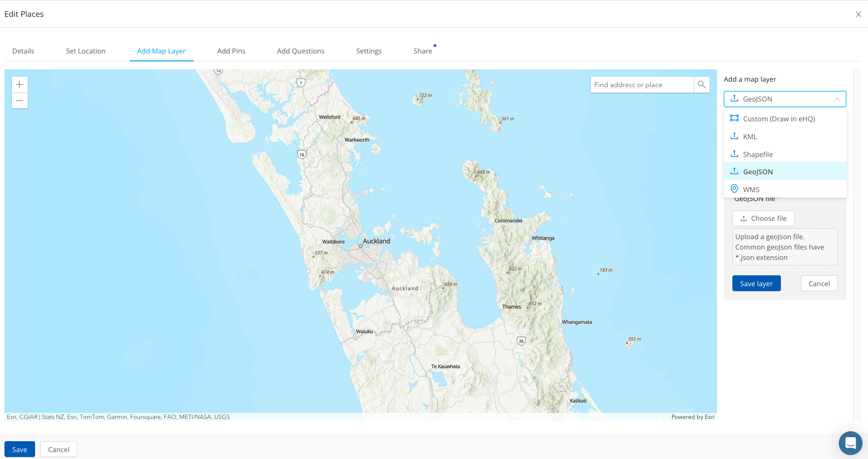Screen dimensions: 868x459
Task: Select the KML layer option
Action: pos(785,137)
